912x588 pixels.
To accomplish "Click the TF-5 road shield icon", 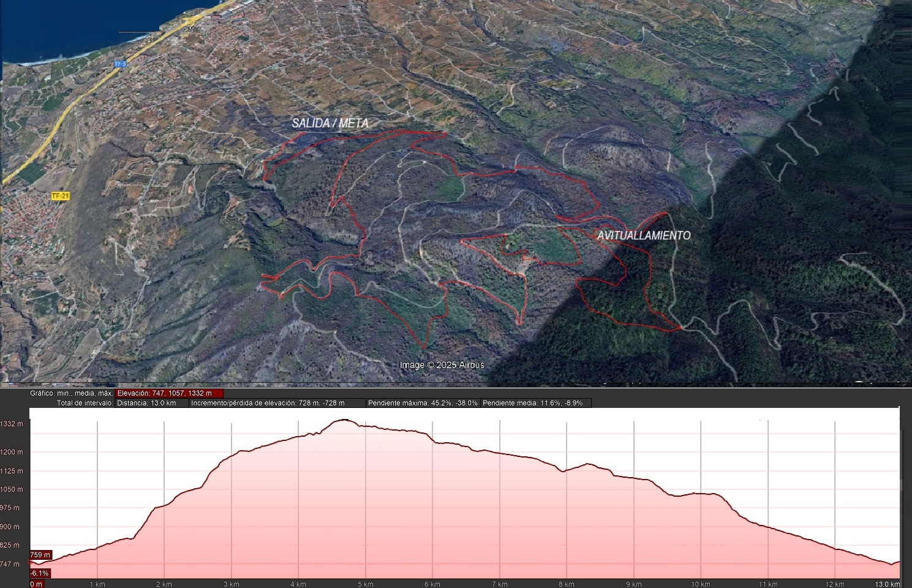I will pos(119,64).
